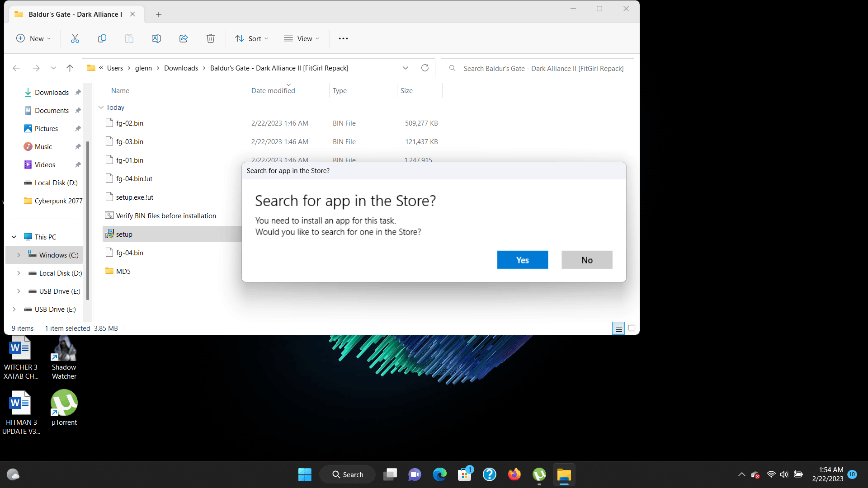
Task: Open the See more ellipsis menu
Action: pyautogui.click(x=344, y=38)
